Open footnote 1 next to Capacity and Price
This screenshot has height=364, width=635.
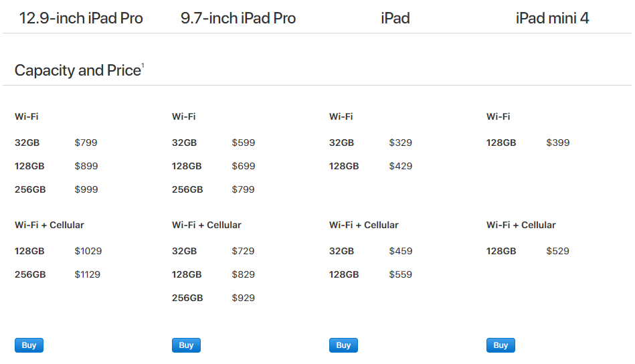point(143,66)
